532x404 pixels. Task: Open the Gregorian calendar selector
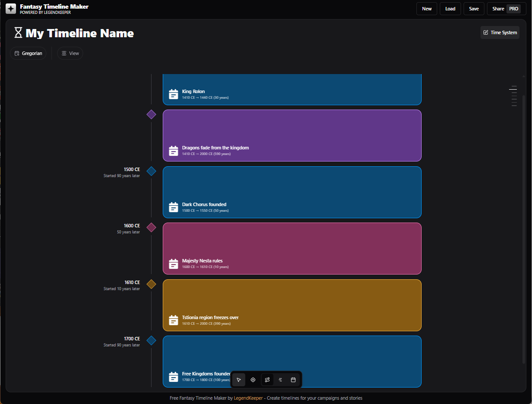tap(28, 53)
